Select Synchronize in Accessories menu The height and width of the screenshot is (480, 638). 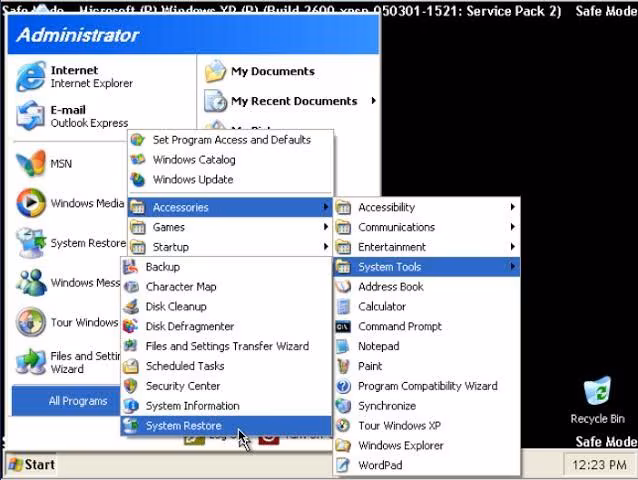click(x=426, y=406)
